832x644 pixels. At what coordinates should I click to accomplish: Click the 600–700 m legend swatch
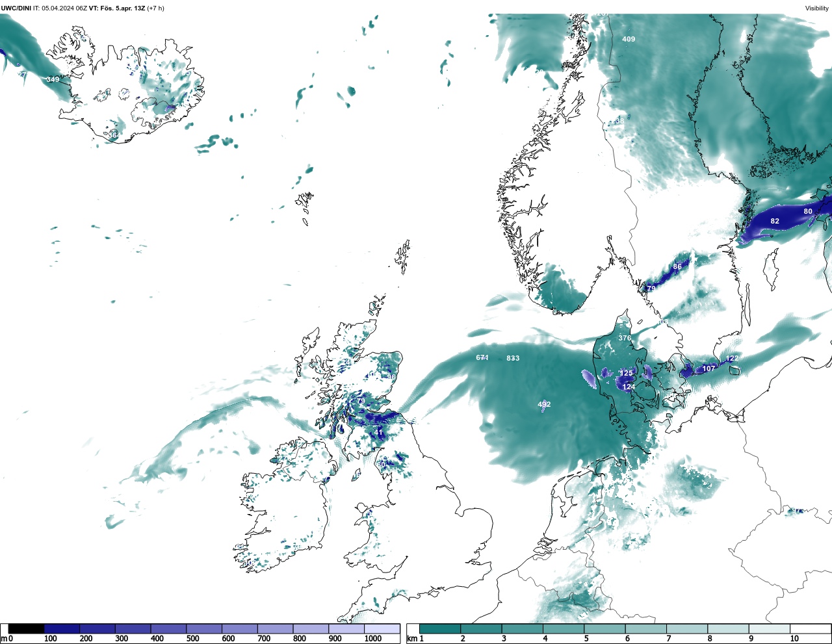tap(239, 629)
